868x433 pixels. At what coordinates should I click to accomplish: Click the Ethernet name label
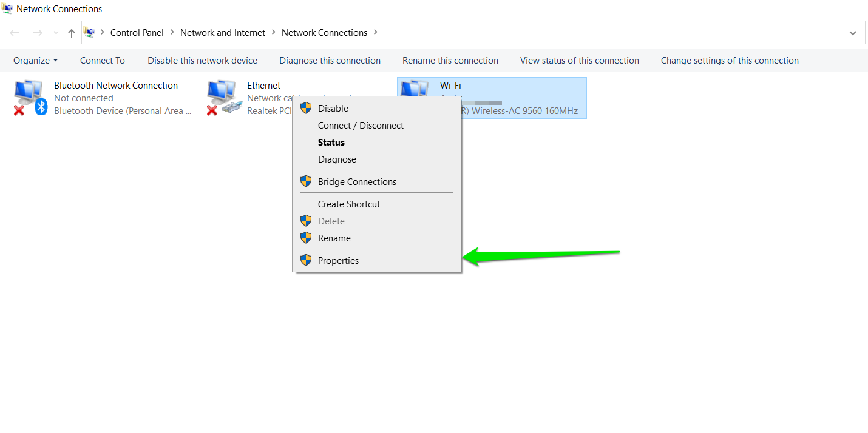264,86
